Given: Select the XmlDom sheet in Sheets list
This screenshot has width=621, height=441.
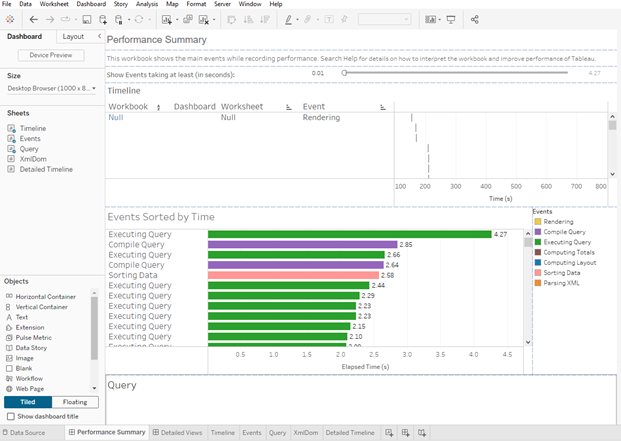Looking at the screenshot, I should pos(33,159).
